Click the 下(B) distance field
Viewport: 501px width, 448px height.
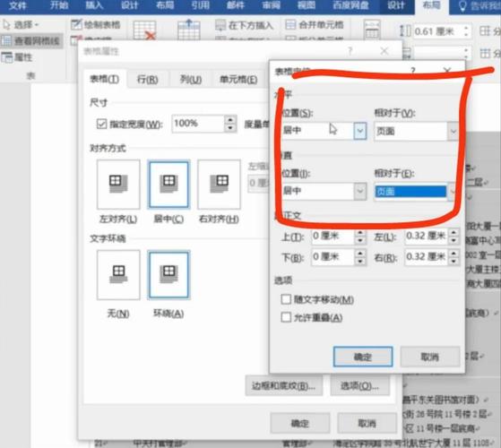pyautogui.click(x=333, y=257)
